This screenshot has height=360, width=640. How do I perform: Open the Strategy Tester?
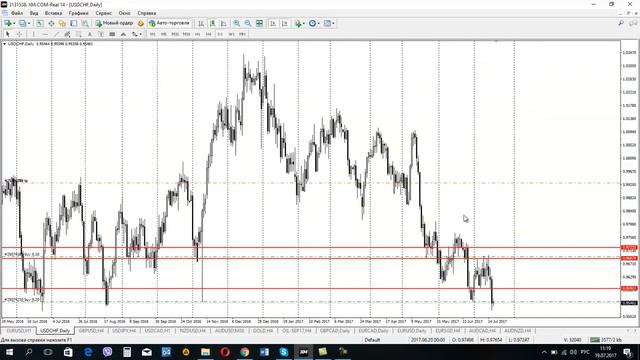pos(85,23)
